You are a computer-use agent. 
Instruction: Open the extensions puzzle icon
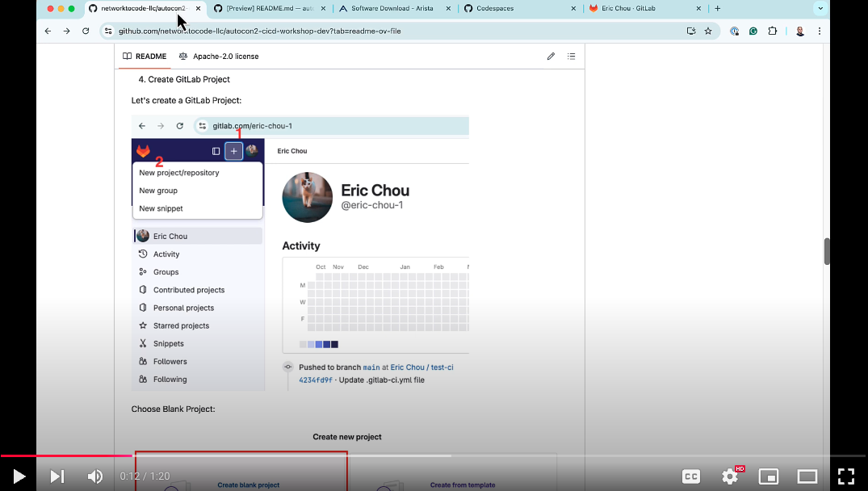(772, 31)
